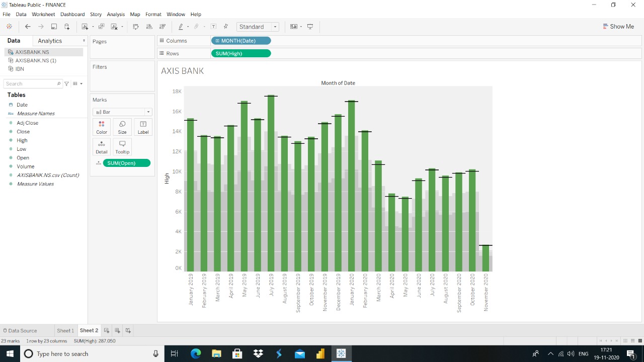Open the Show/Hide Cards toolbar icon

pos(294,27)
